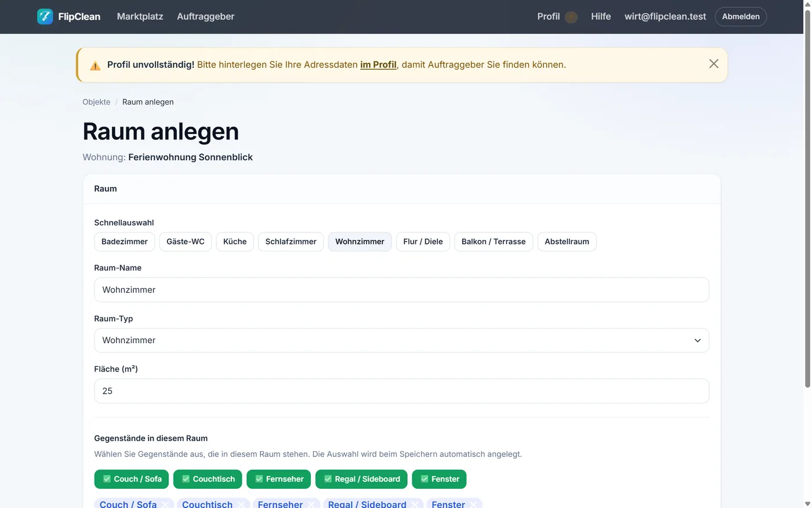
Task: Uncheck the Couch / Sofa item
Action: click(132, 479)
